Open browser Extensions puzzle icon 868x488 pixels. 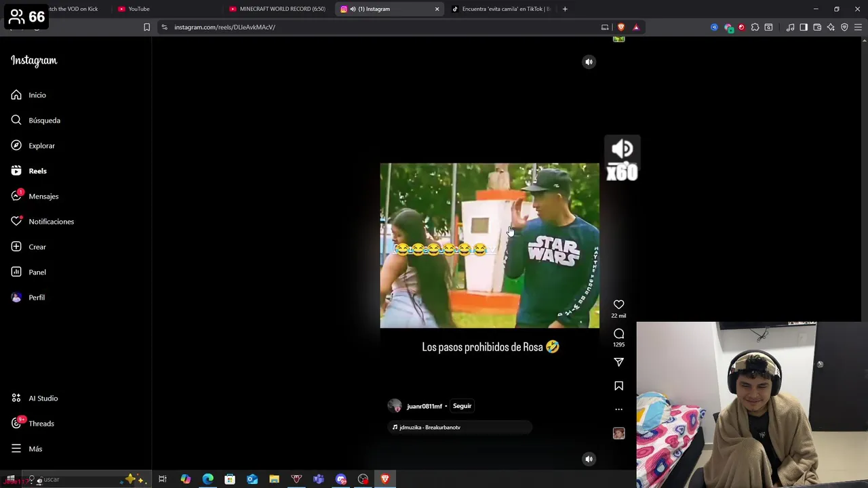pyautogui.click(x=755, y=27)
